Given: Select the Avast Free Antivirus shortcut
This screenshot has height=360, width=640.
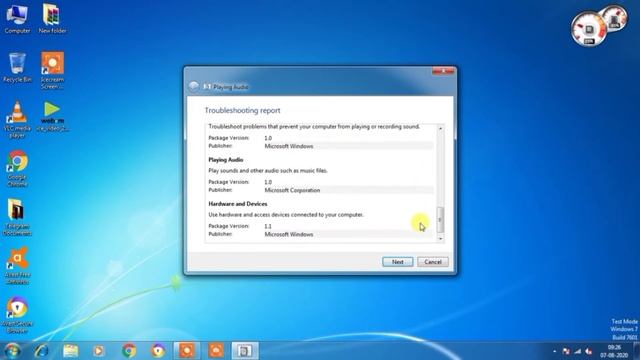Looking at the screenshot, I should point(17,266).
